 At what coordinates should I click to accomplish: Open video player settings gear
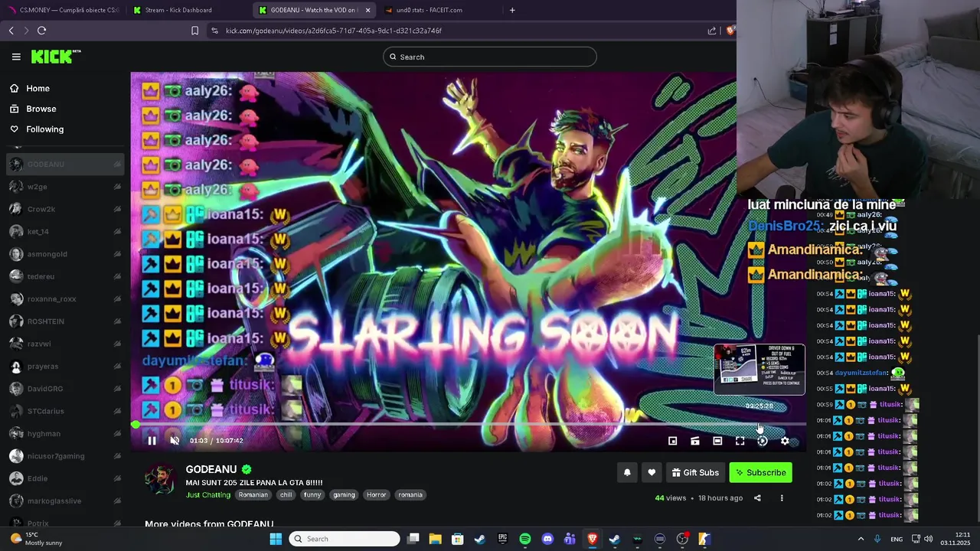pyautogui.click(x=785, y=441)
